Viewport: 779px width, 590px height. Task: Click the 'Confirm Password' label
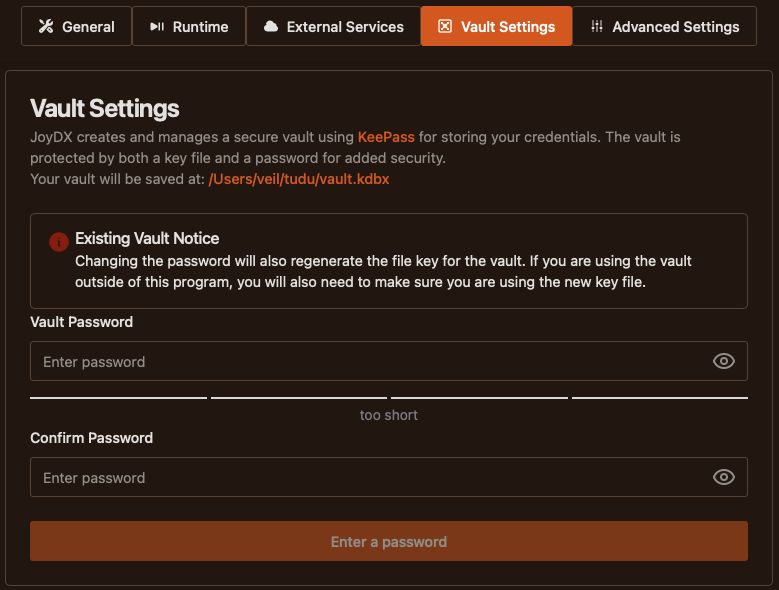(91, 438)
